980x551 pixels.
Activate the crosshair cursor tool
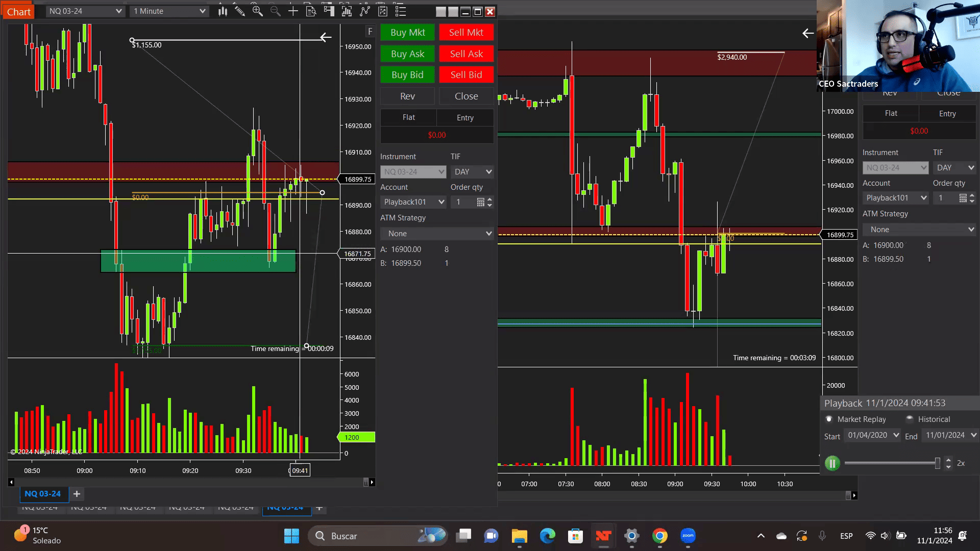click(x=293, y=11)
